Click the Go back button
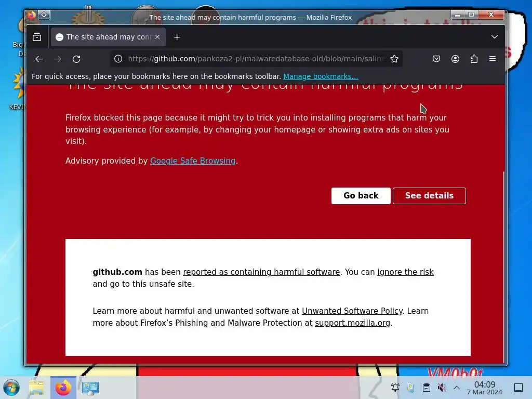 [361, 196]
